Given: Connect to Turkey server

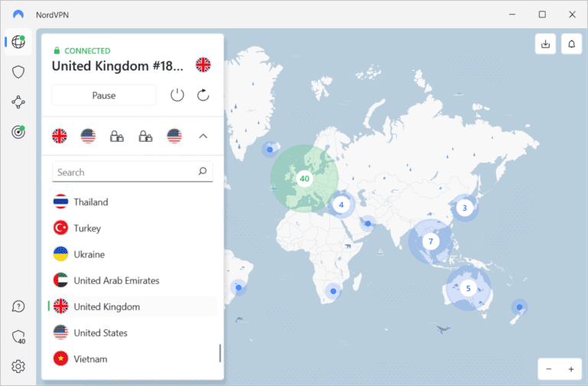Looking at the screenshot, I should pyautogui.click(x=87, y=228).
